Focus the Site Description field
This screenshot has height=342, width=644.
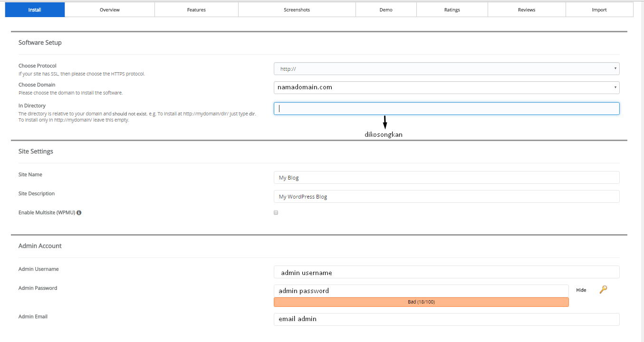click(446, 197)
